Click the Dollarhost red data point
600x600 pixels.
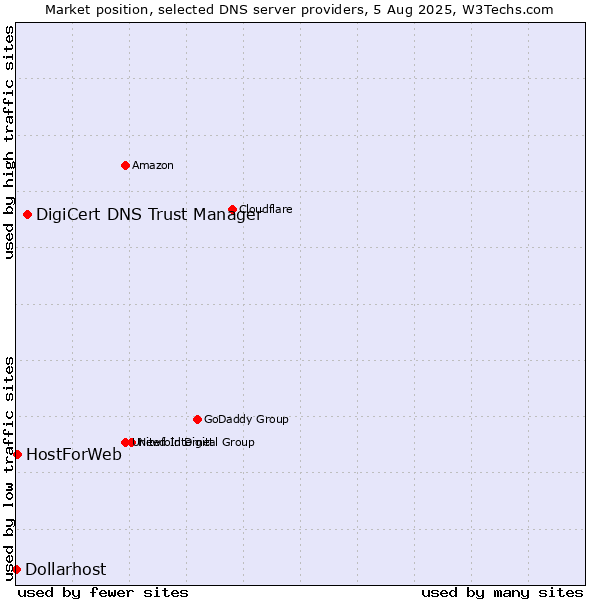click(x=16, y=569)
